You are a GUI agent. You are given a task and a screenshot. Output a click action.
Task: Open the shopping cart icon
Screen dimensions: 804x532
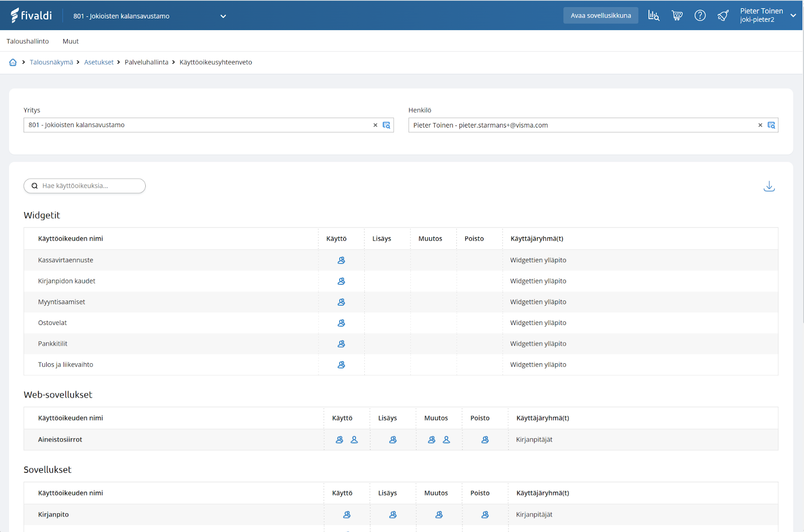point(677,16)
